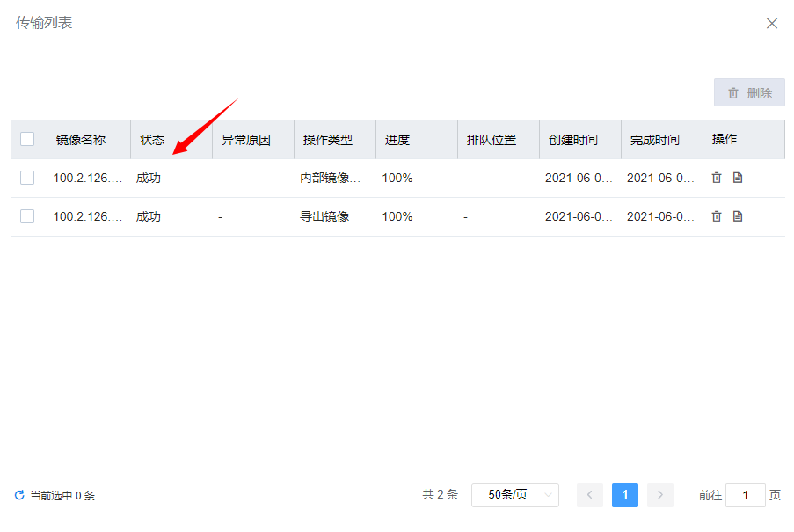Viewport: 794px width, 532px height.
Task: Click 100% progress in first row
Action: [x=397, y=178]
